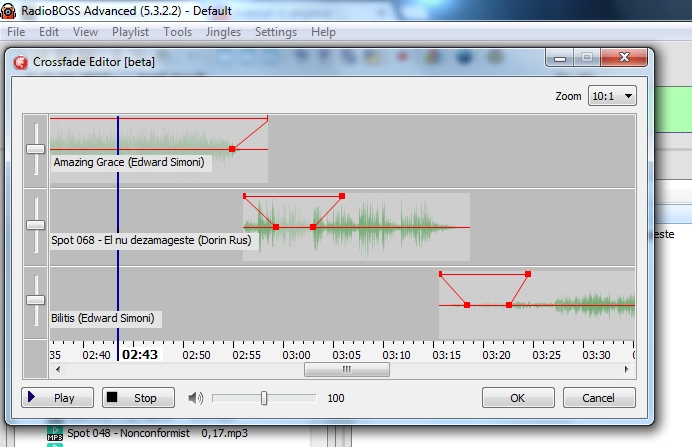Confirm with the OK button
The width and height of the screenshot is (692, 447).
click(518, 398)
